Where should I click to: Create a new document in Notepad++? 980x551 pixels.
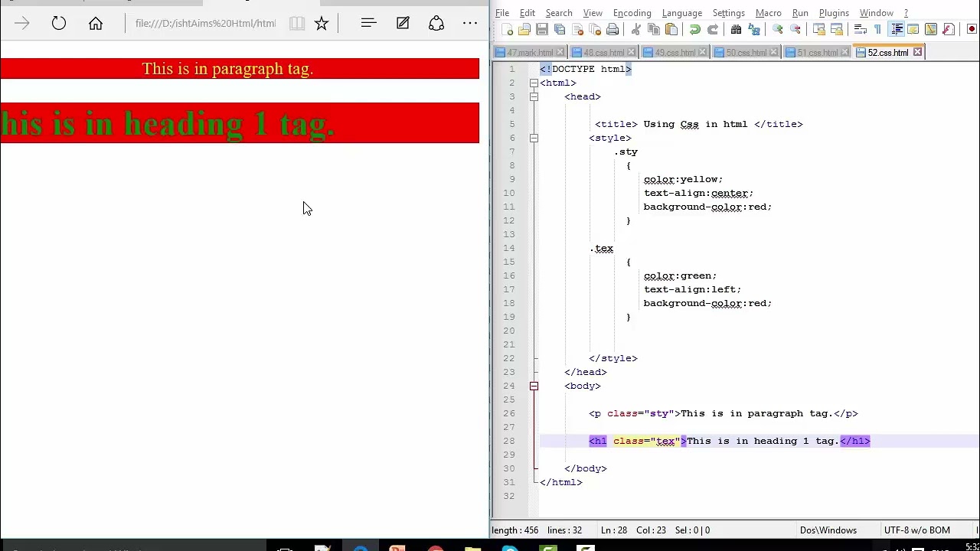point(507,29)
